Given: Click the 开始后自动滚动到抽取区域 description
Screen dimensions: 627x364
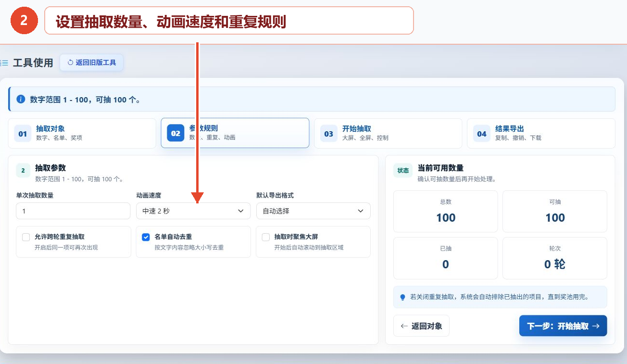Looking at the screenshot, I should [309, 248].
